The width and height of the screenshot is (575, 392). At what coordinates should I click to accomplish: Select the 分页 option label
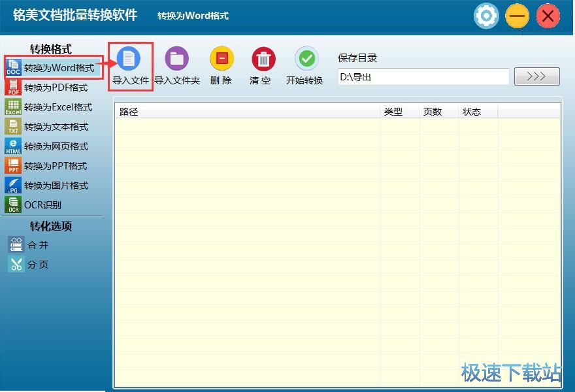point(38,265)
